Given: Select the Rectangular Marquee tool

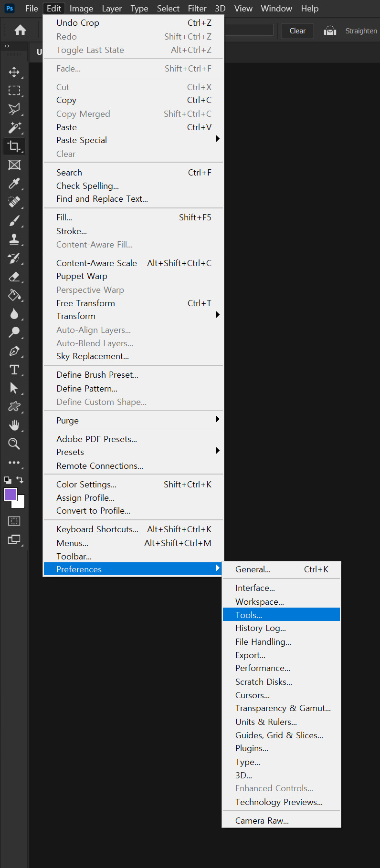Looking at the screenshot, I should click(x=14, y=91).
